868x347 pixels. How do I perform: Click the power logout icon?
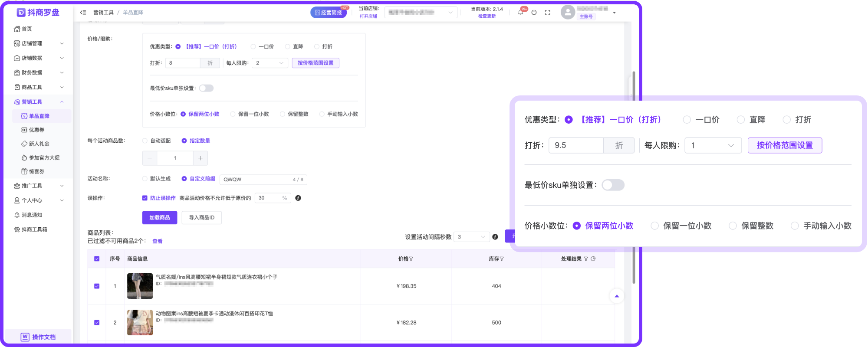pyautogui.click(x=534, y=13)
